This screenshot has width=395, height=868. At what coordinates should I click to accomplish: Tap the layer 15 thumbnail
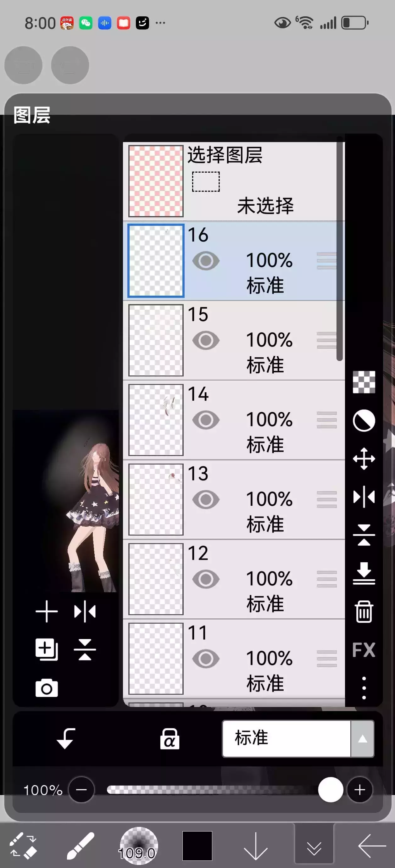[x=156, y=340]
